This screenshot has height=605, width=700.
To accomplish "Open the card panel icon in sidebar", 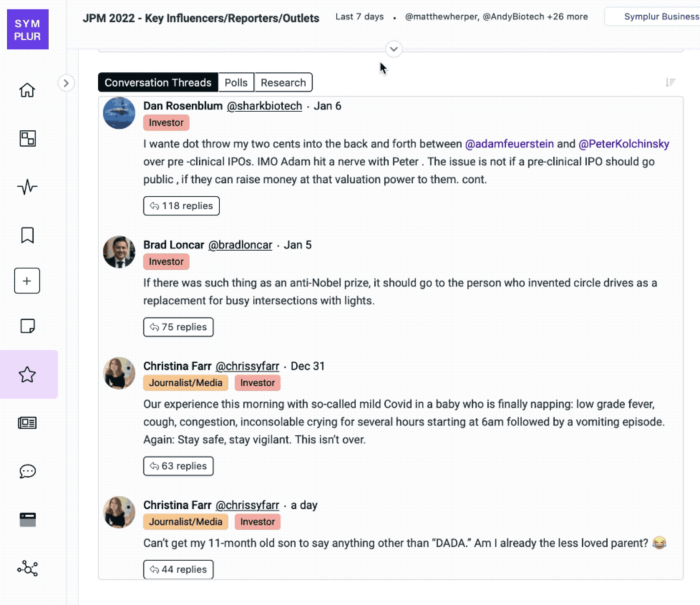I will tap(27, 520).
